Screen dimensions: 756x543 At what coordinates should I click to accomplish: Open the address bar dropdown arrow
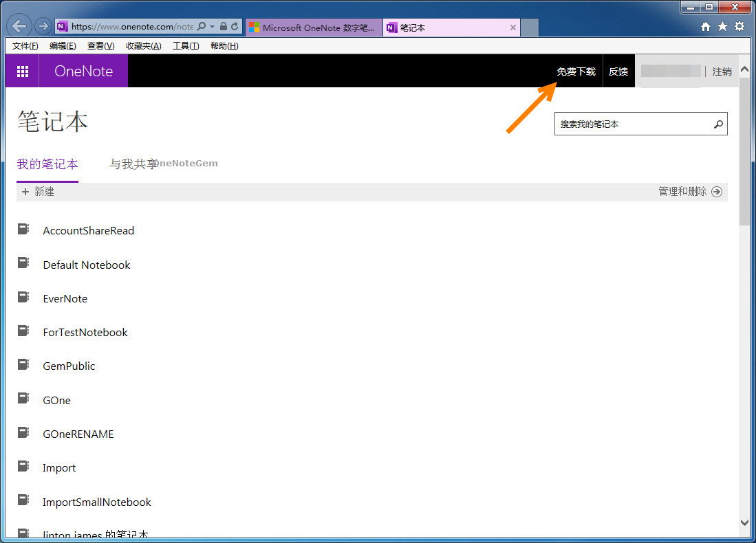[212, 27]
